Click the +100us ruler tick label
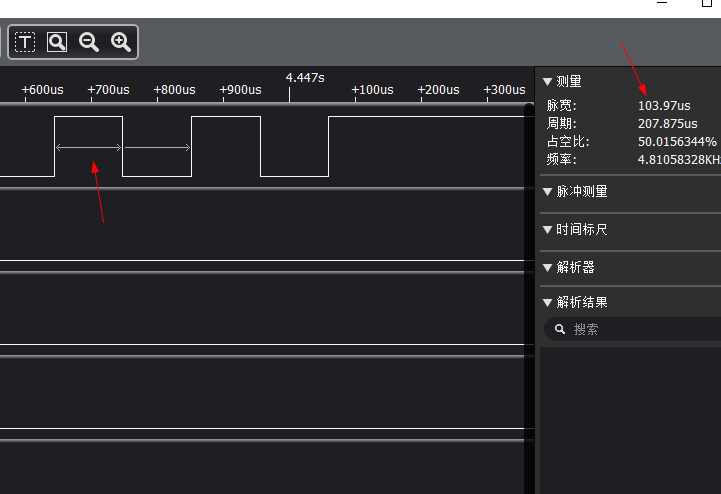Image resolution: width=721 pixels, height=494 pixels. 372,90
